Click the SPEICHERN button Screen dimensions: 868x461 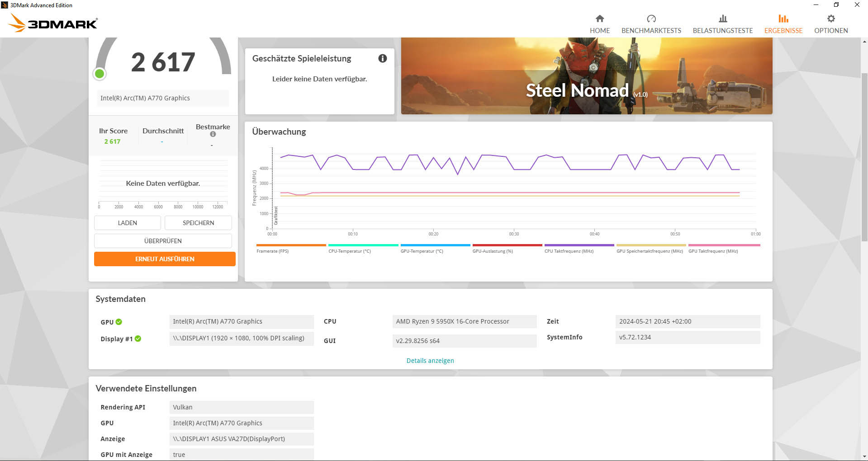(198, 223)
